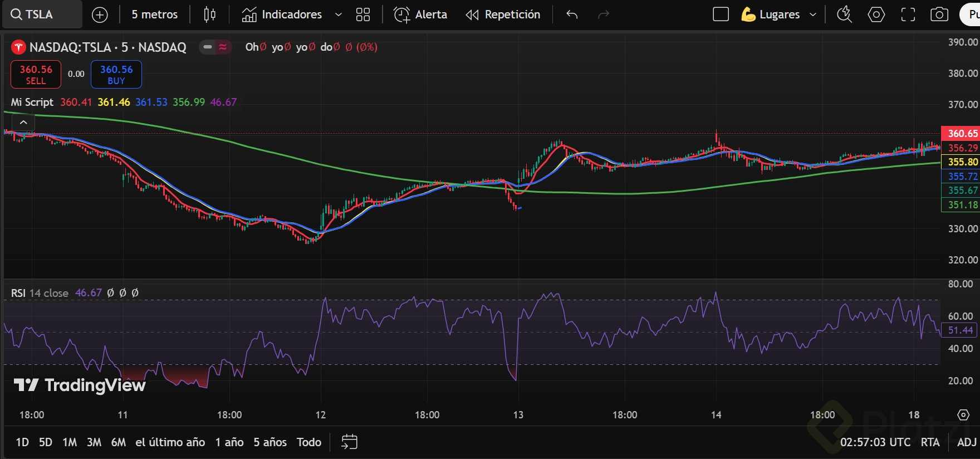Select the "5 años" date range
Screen dimensions: 980x459
coord(270,442)
